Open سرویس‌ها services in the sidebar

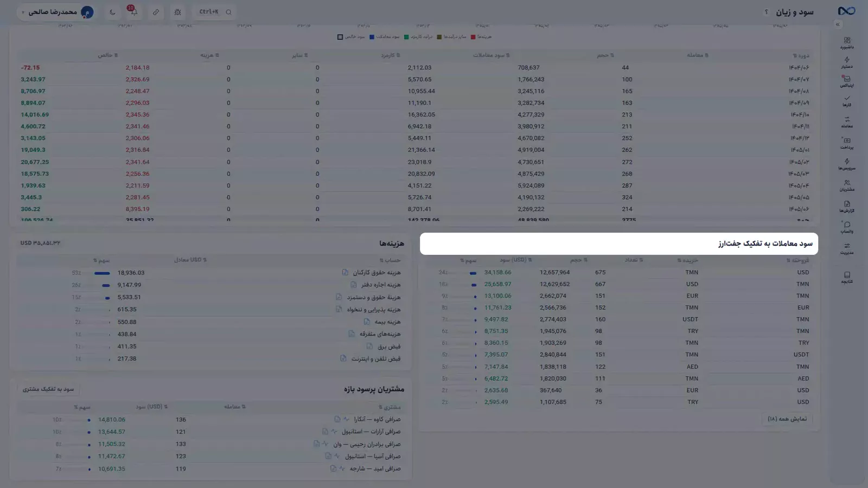click(847, 164)
